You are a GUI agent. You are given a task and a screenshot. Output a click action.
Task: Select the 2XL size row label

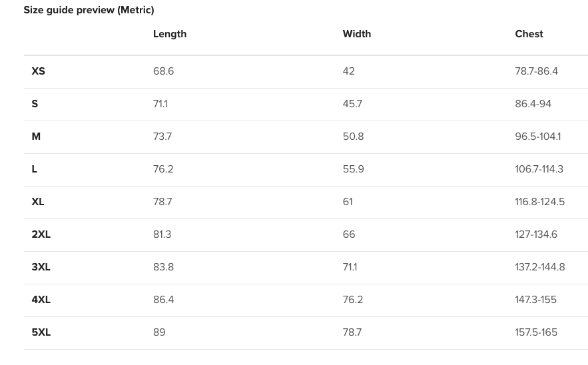coord(41,234)
